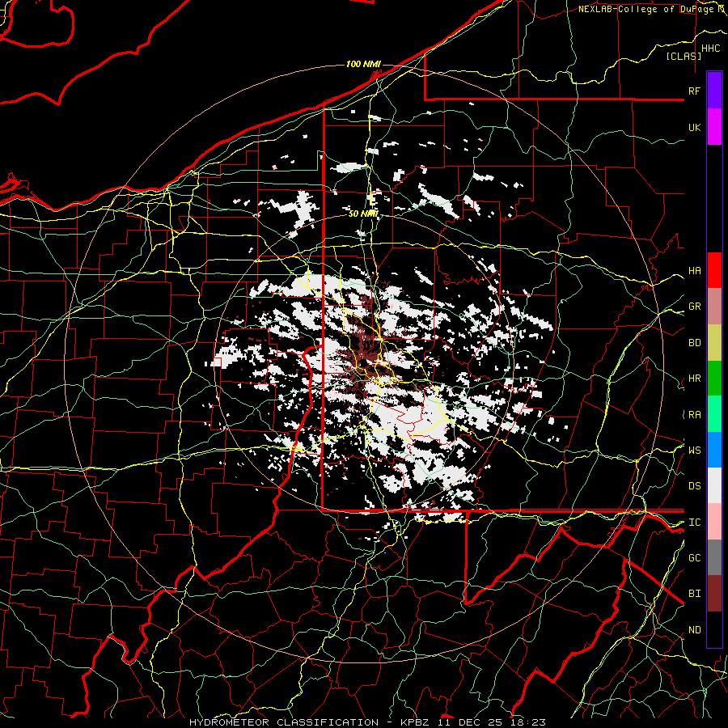Click the BI brown legend swatch

[x=714, y=594]
